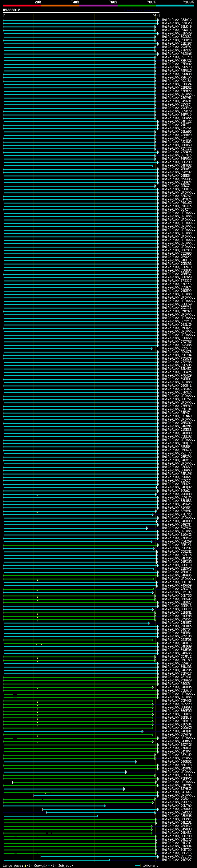Viewport: 197px width, 868px height.
Task: Click the cyan ~100% identity legend segment
Action: [175, 6]
